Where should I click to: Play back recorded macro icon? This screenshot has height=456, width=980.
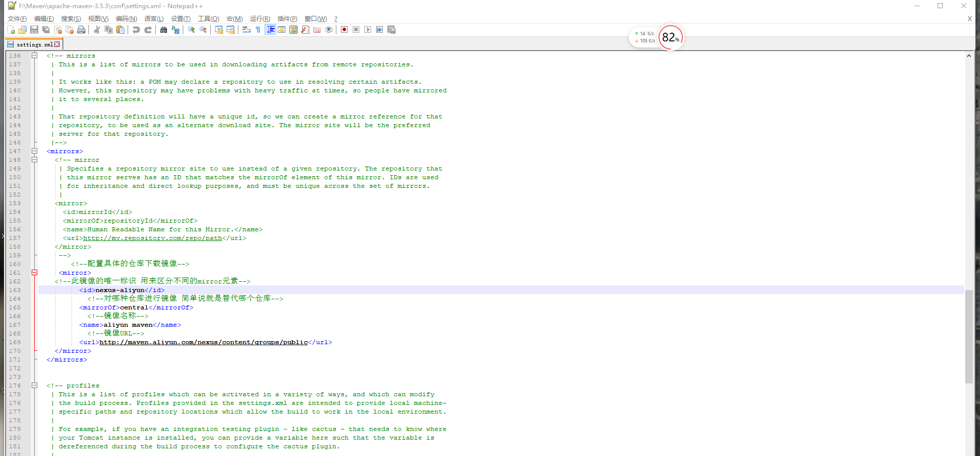tap(368, 30)
